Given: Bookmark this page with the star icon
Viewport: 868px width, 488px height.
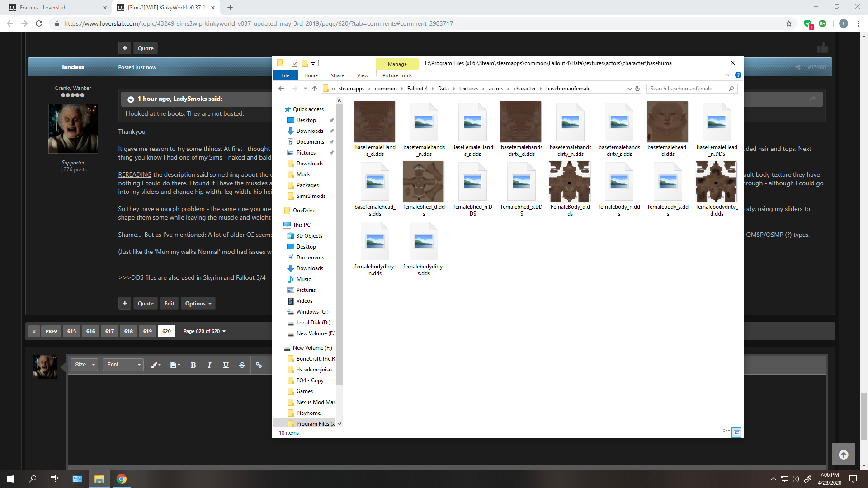Looking at the screenshot, I should (x=789, y=23).
